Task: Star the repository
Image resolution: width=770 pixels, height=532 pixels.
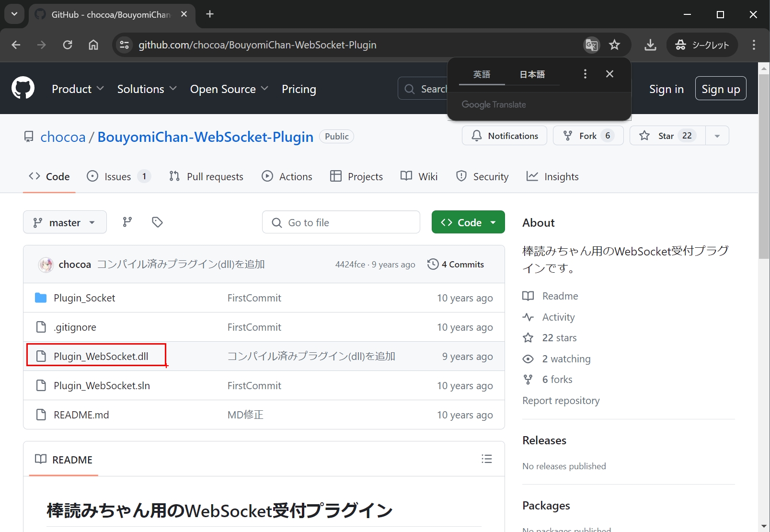Action: pyautogui.click(x=667, y=136)
